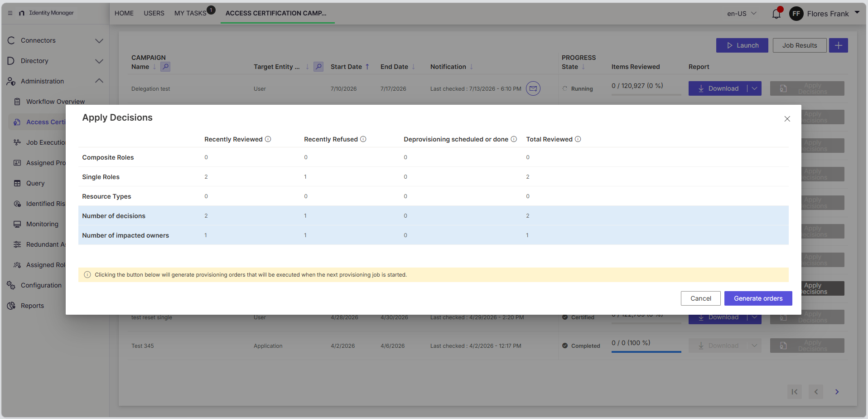Go to next page of campaigns
Image resolution: width=868 pixels, height=419 pixels.
click(x=837, y=392)
